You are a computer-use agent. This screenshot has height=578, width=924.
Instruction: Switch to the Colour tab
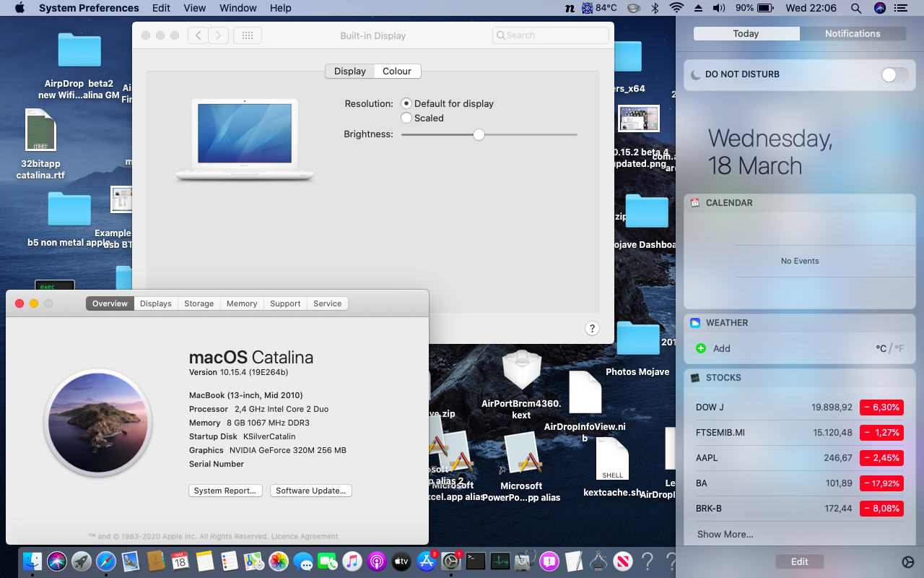(397, 71)
